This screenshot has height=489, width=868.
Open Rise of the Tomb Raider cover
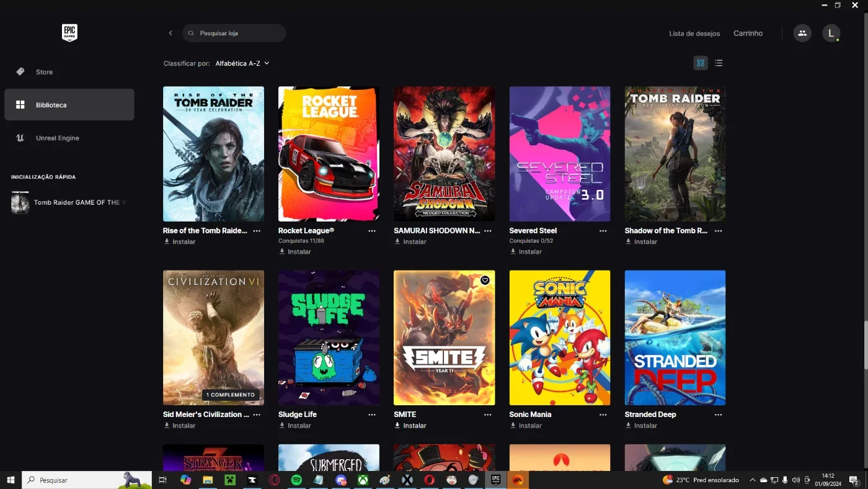pyautogui.click(x=213, y=154)
